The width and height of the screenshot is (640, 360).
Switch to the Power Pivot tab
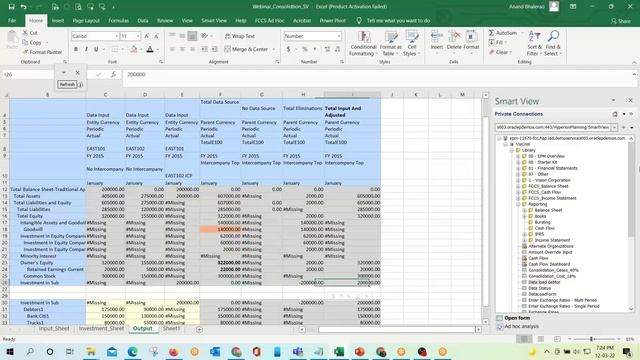tap(332, 20)
